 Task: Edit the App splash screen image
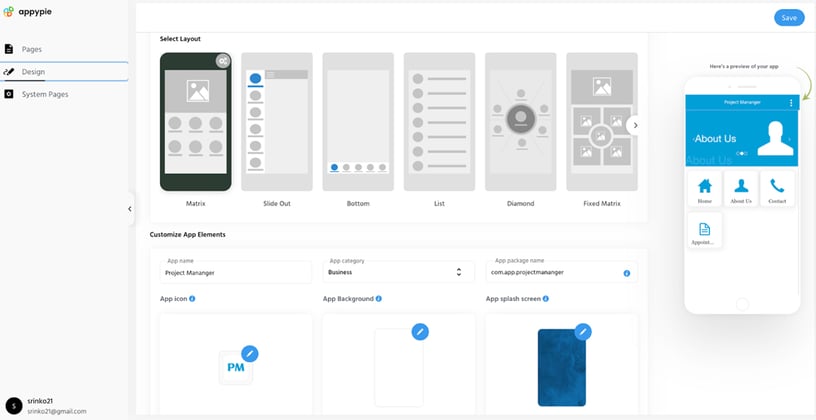583,331
